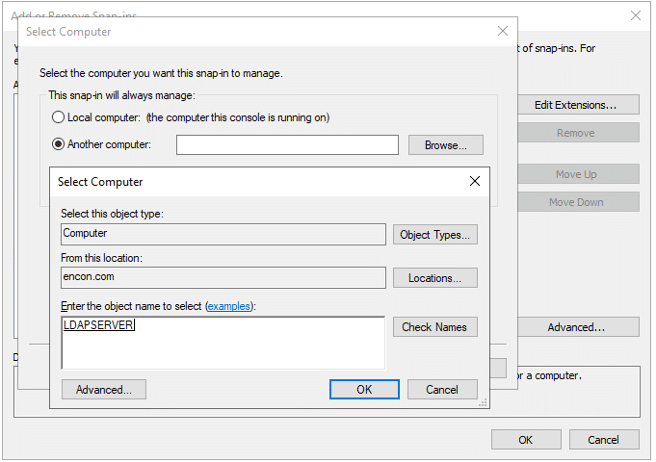Click the encon.com location field
Viewport: 656px width, 462px height.
point(223,278)
